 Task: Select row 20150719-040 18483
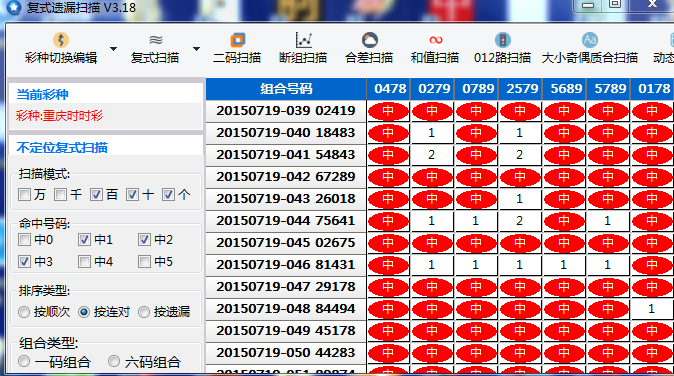tap(286, 133)
